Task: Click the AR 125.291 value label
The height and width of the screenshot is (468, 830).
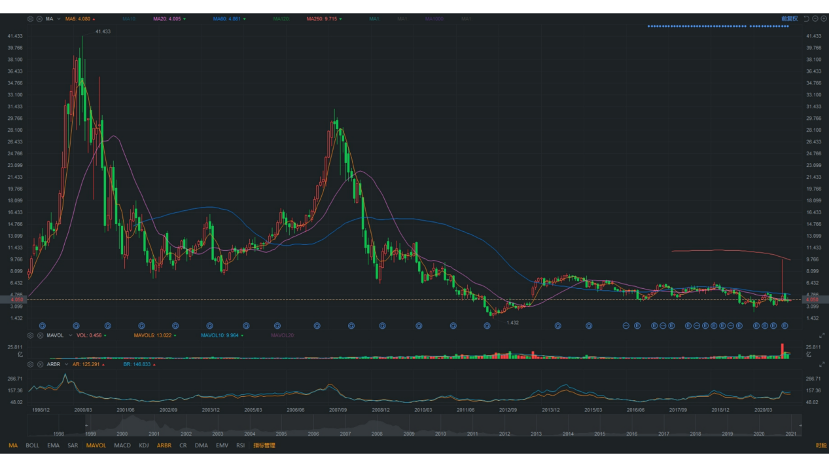Action: (x=88, y=364)
